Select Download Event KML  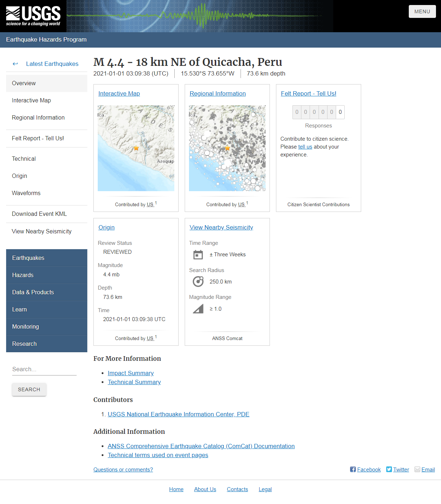[x=39, y=214]
